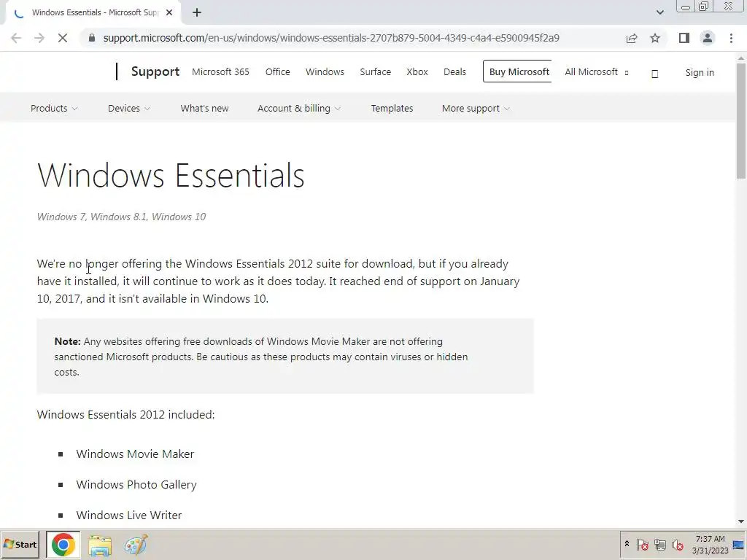Search tabs dropdown arrow

pyautogui.click(x=659, y=12)
